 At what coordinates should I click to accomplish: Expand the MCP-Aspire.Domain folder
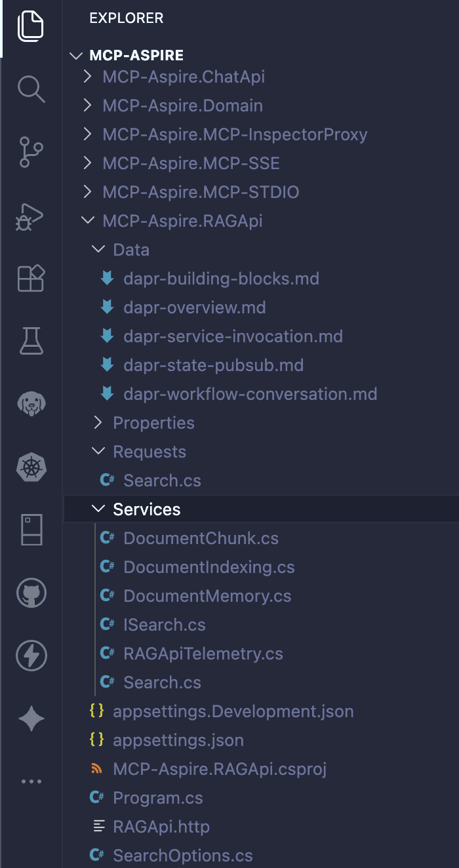pyautogui.click(x=87, y=106)
